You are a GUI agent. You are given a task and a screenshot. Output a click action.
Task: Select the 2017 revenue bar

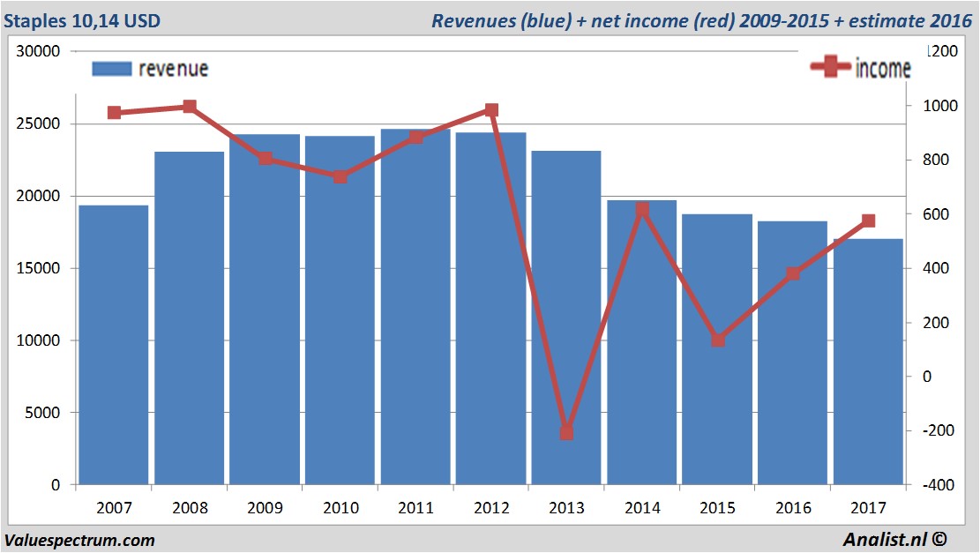tap(868, 362)
